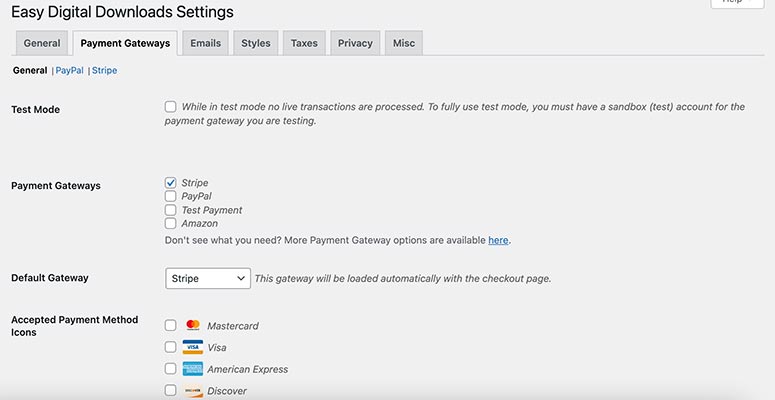Tick the Test Payment gateway checkbox
The image size is (775, 400).
click(171, 210)
